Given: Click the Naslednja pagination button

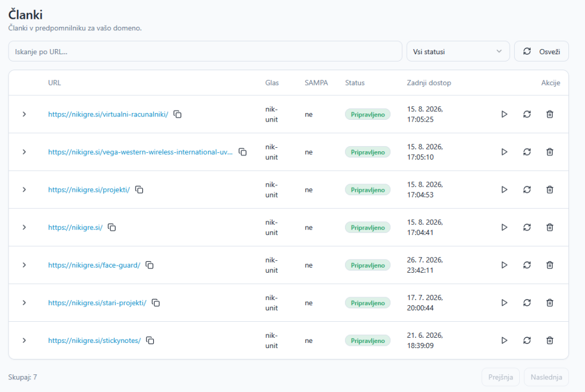Looking at the screenshot, I should (546, 377).
